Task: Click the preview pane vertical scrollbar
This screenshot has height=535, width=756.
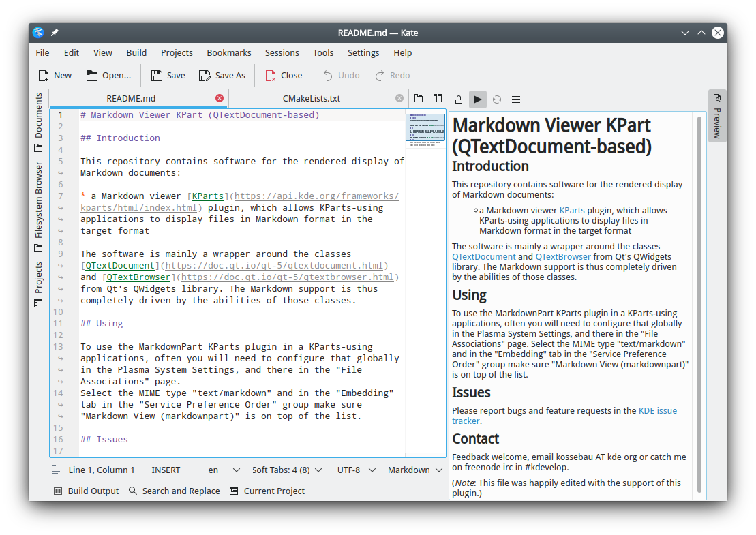Action: click(x=698, y=303)
